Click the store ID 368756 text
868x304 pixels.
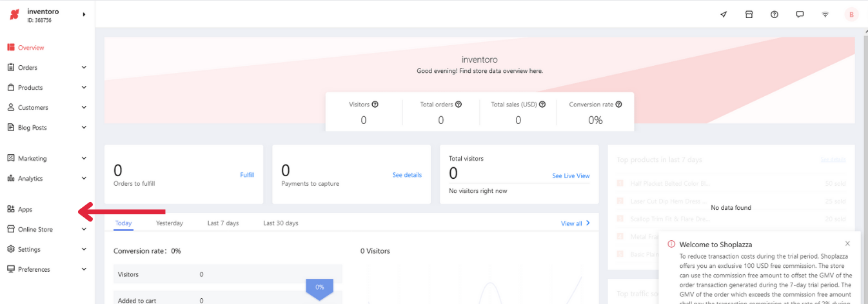coord(39,21)
